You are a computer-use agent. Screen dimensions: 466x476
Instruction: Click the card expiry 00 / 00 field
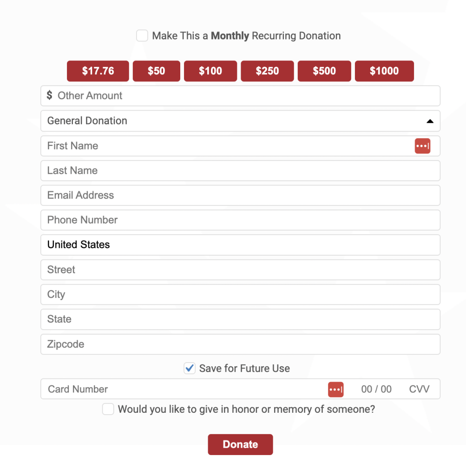[x=376, y=389]
